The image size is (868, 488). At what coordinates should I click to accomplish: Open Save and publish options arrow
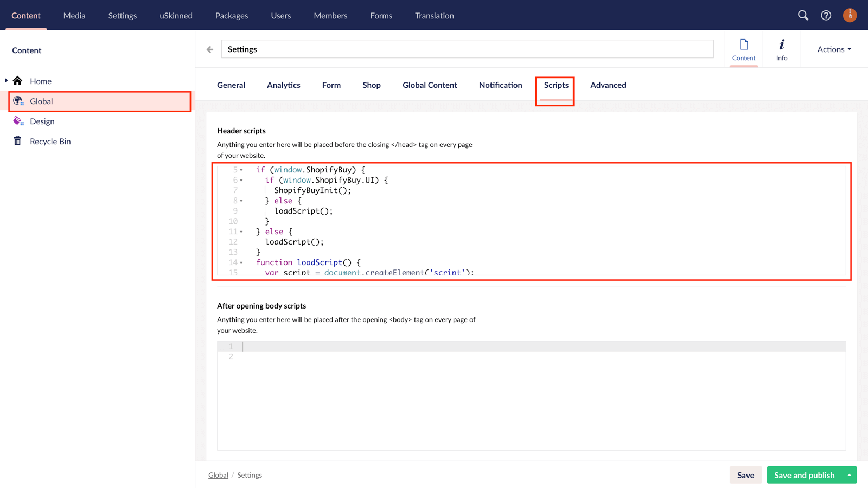point(849,475)
